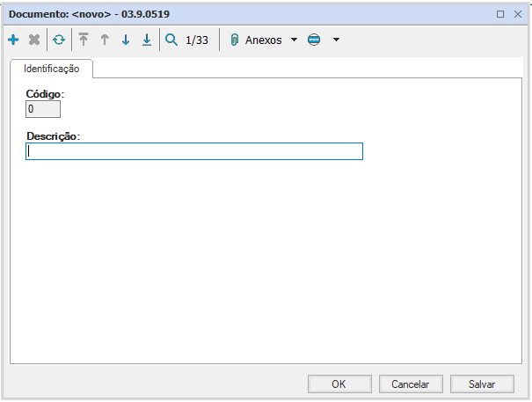Viewport: 532px width, 402px height.
Task: Click the X delete record icon
Action: point(34,40)
